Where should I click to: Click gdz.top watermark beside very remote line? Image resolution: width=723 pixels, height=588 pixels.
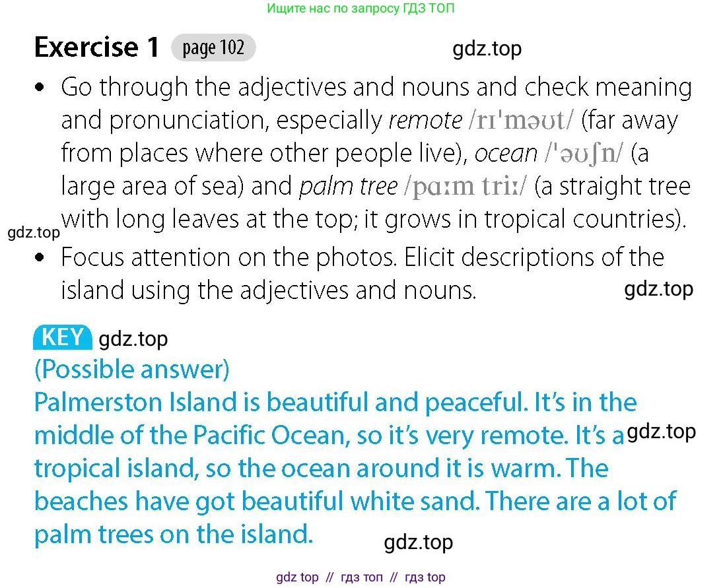pyautogui.click(x=662, y=432)
